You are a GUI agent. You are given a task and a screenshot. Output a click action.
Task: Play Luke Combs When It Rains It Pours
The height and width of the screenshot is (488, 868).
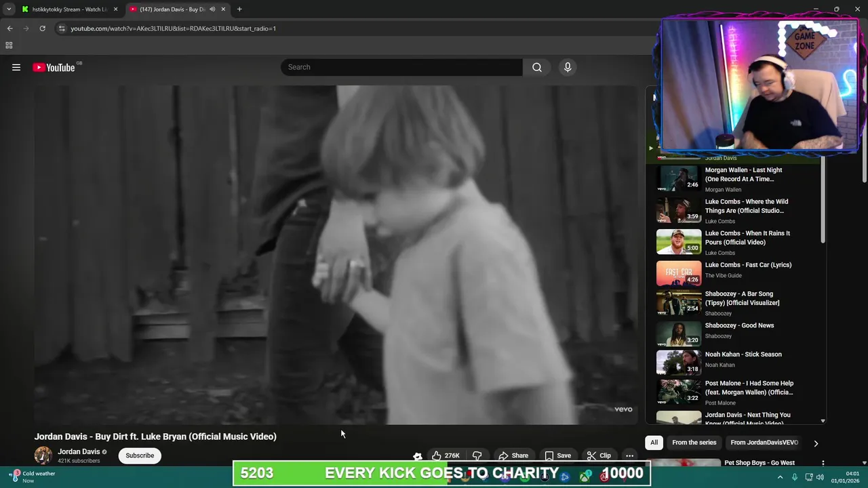679,242
